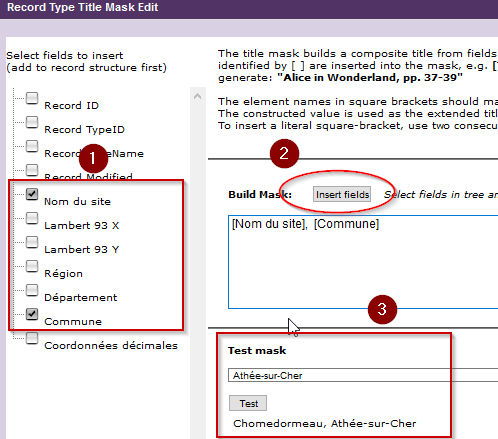Enable the Record TypeID checkbox
The height and width of the screenshot is (439, 498).
[x=32, y=122]
